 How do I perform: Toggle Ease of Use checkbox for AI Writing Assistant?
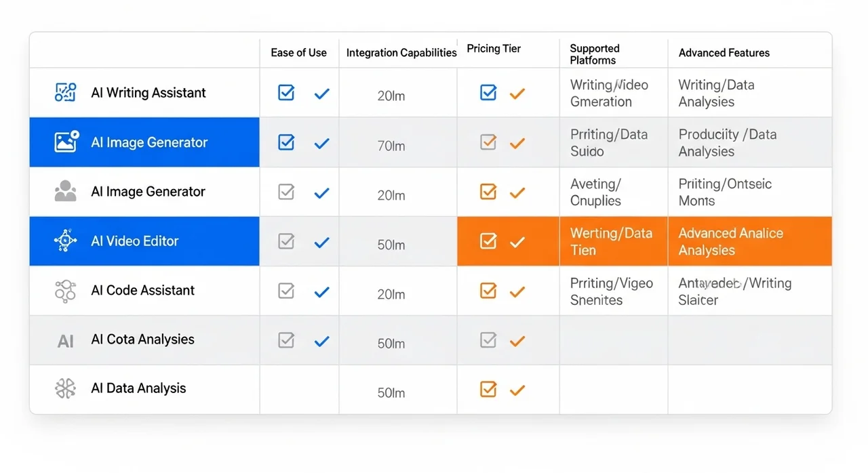[x=286, y=93]
